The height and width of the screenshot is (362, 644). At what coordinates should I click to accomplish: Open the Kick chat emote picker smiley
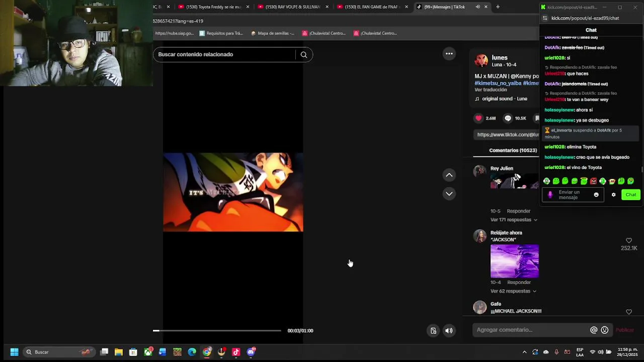point(596,195)
